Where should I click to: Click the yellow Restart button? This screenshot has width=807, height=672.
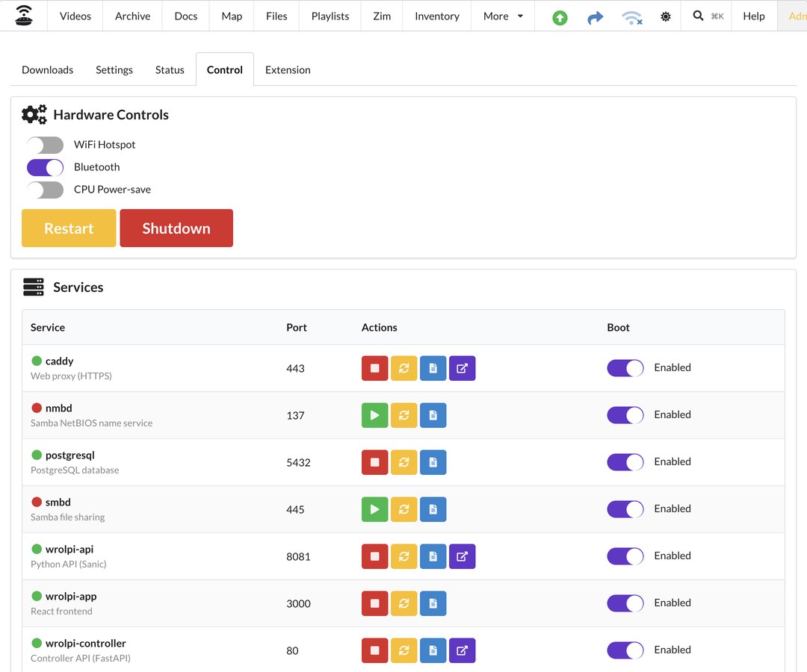pos(69,228)
